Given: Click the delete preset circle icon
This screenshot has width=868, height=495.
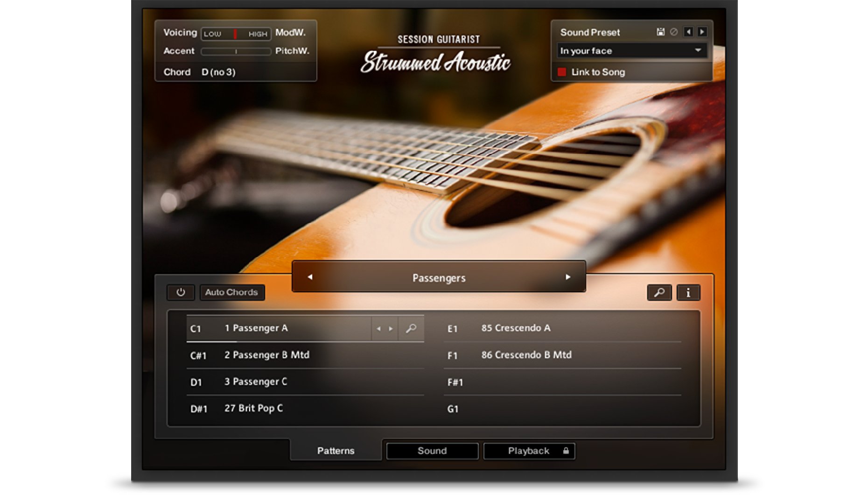Looking at the screenshot, I should coord(674,32).
